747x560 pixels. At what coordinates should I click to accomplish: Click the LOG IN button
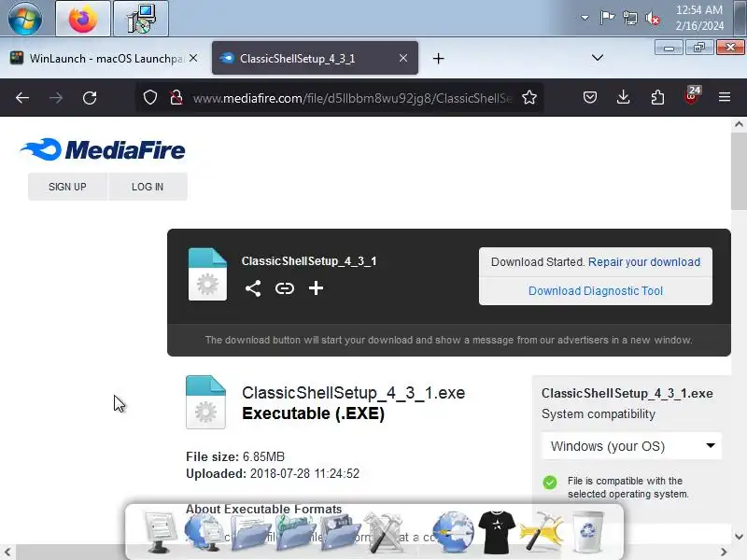coord(148,187)
